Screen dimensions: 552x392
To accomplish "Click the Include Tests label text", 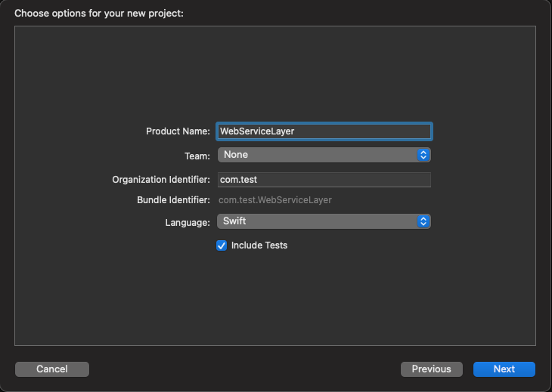I will 259,245.
